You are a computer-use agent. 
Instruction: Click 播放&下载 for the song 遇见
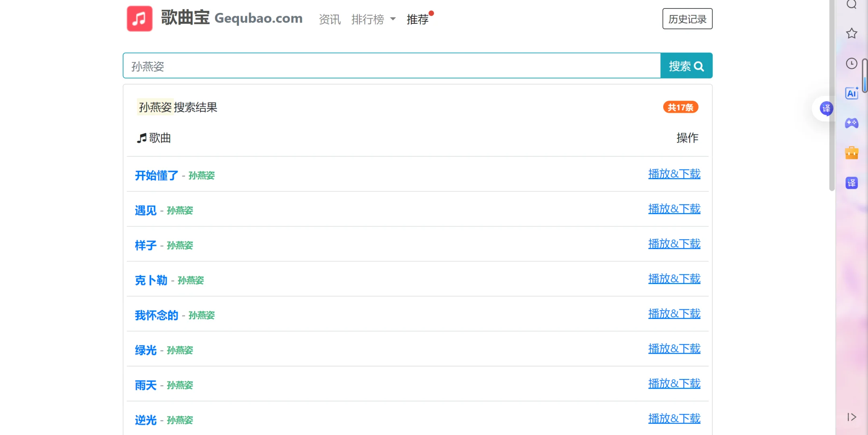pos(674,209)
